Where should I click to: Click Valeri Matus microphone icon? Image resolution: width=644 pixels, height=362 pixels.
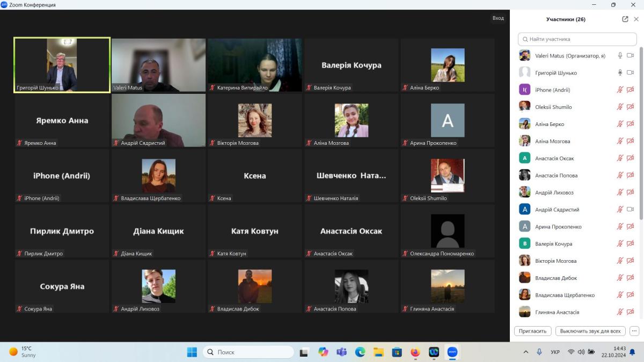tap(620, 56)
